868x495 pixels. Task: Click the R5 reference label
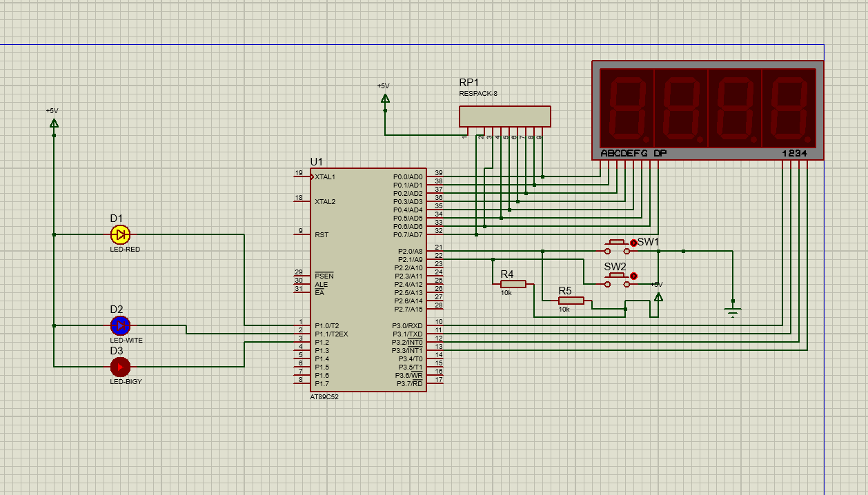pyautogui.click(x=565, y=290)
